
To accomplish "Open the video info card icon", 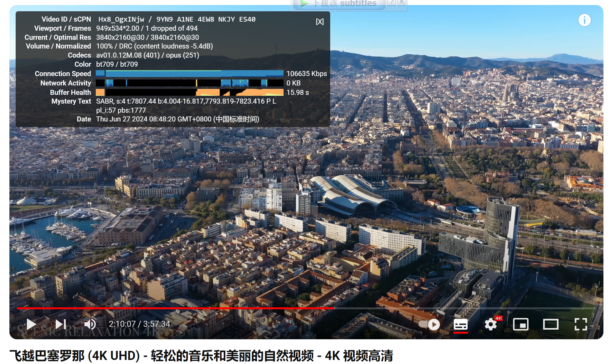I will (x=584, y=20).
